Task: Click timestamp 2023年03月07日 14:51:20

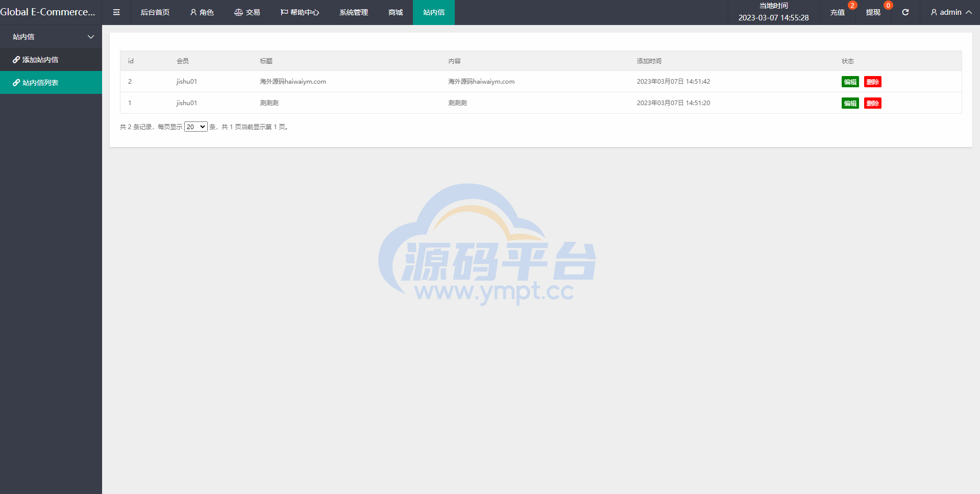Action: pyautogui.click(x=673, y=103)
